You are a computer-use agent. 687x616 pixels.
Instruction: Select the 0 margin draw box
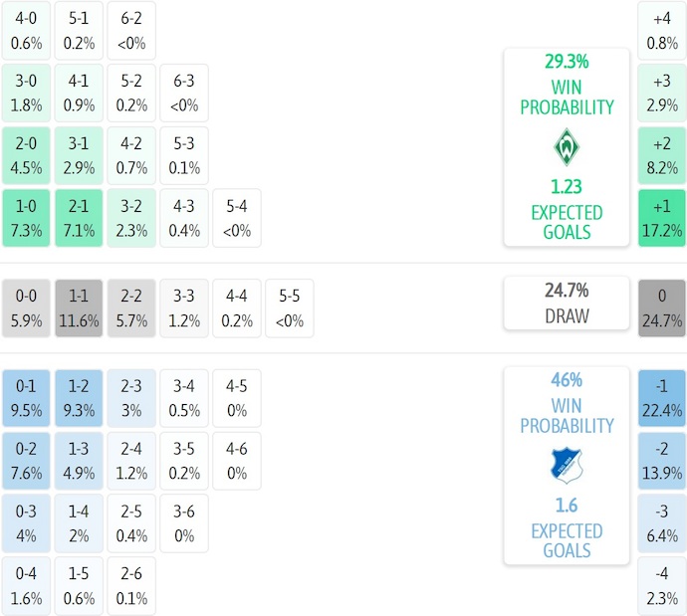point(662,308)
